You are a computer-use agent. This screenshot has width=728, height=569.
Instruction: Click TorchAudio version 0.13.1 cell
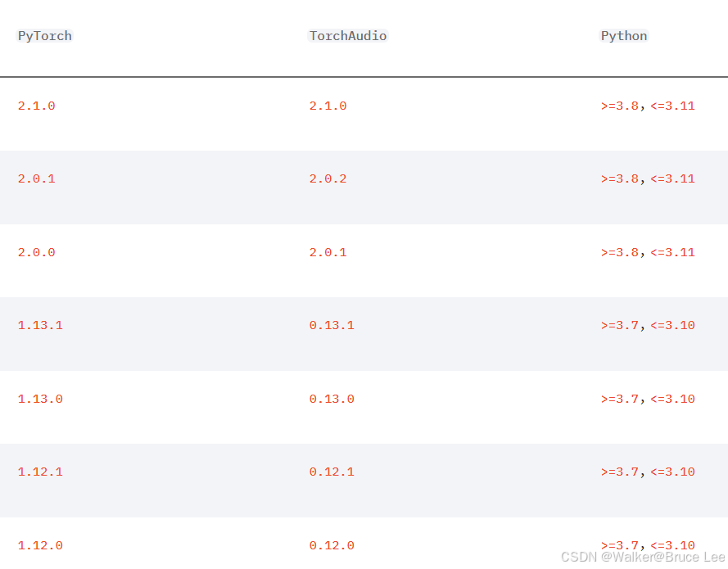(x=332, y=325)
